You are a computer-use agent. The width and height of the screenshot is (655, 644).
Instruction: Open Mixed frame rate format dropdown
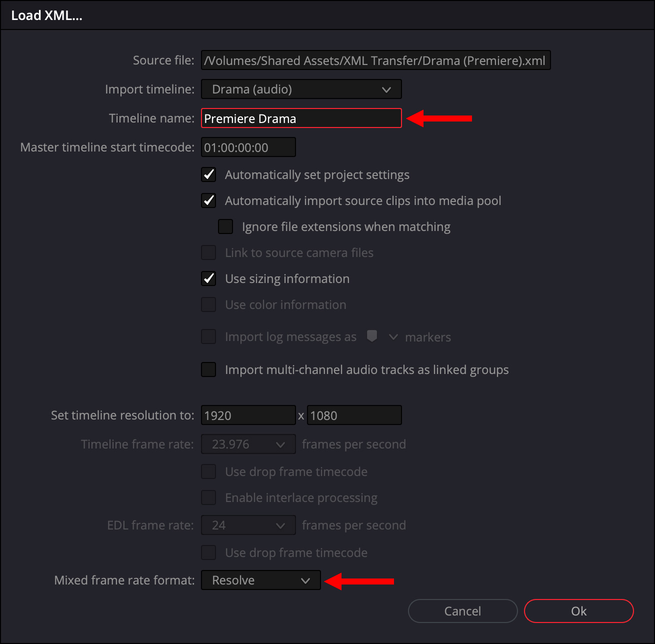tap(261, 580)
